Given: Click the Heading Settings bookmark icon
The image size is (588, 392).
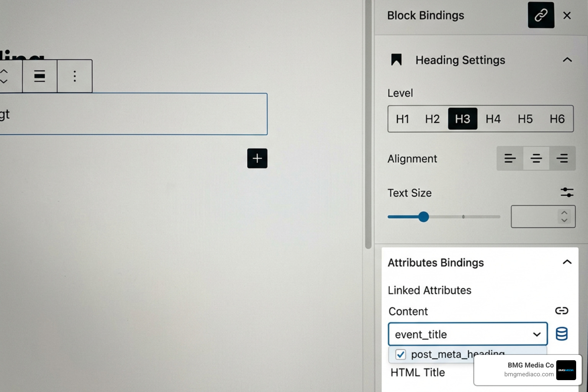Looking at the screenshot, I should [x=396, y=60].
